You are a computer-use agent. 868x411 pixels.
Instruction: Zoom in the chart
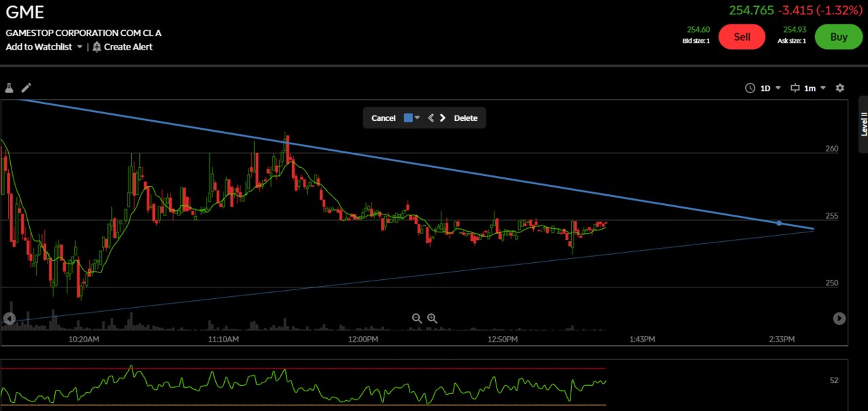click(432, 318)
